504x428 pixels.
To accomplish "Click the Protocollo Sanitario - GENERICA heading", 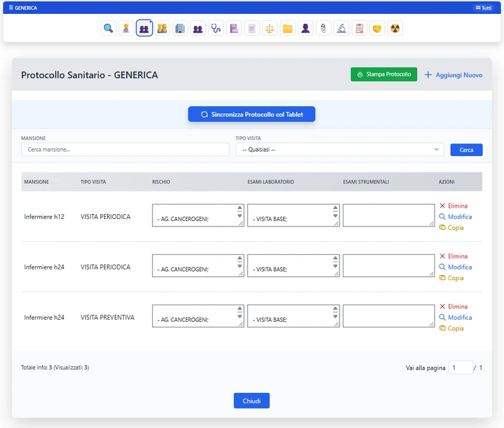I will click(89, 75).
